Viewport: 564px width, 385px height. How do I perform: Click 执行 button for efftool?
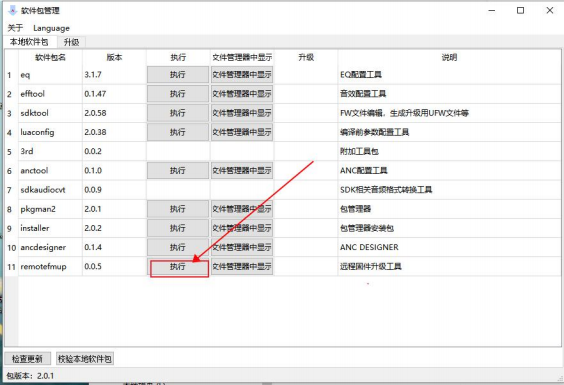click(178, 94)
